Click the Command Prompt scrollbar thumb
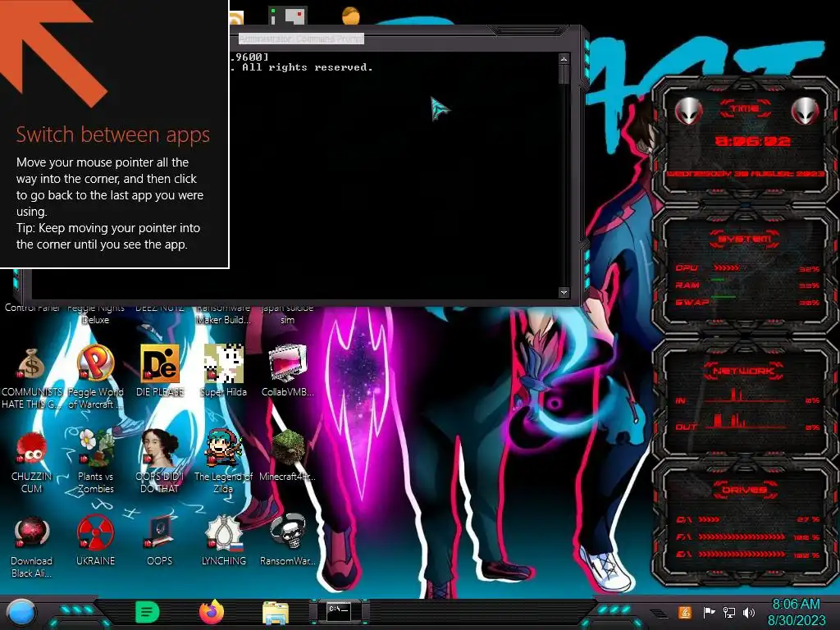 tap(564, 74)
